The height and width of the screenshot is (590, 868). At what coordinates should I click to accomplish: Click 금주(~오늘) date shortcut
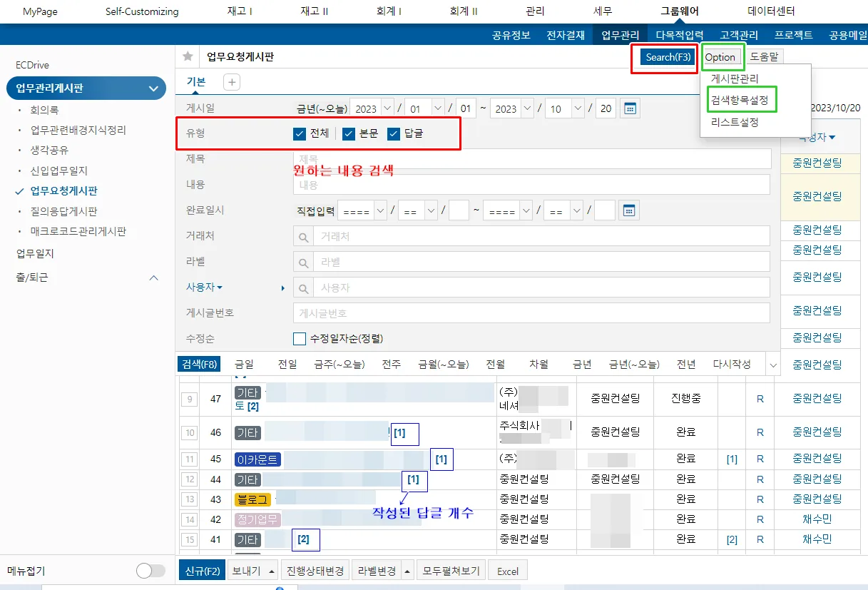click(339, 365)
